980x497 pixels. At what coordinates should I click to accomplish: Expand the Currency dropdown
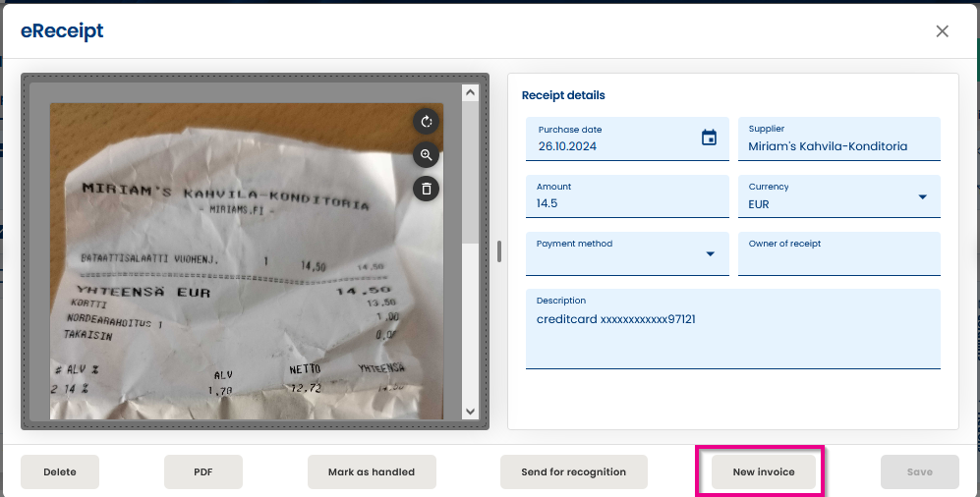[x=923, y=196]
